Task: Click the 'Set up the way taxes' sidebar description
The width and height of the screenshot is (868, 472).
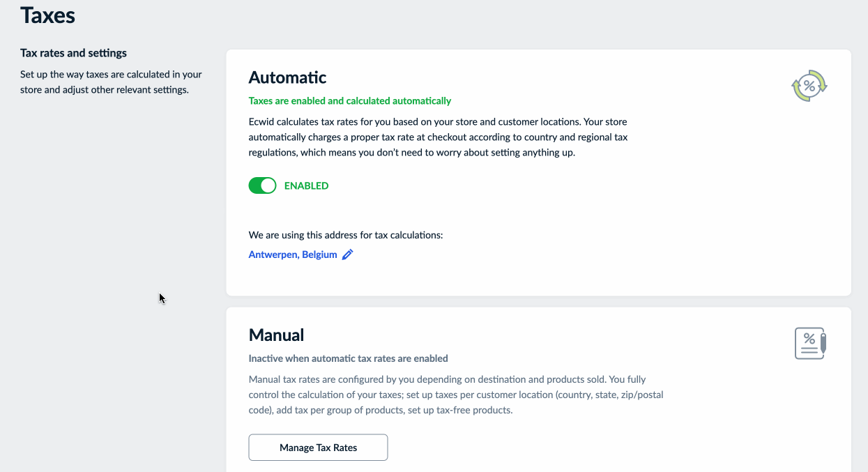Action: coord(111,82)
